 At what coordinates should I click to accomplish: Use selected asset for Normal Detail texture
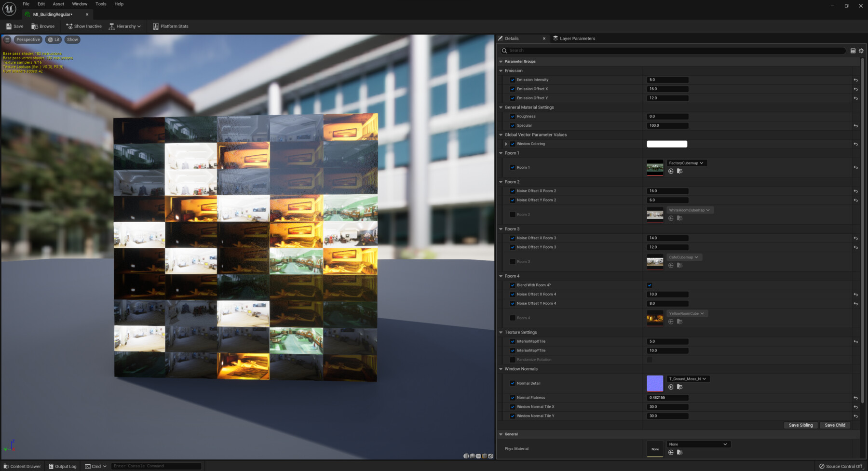pyautogui.click(x=671, y=387)
